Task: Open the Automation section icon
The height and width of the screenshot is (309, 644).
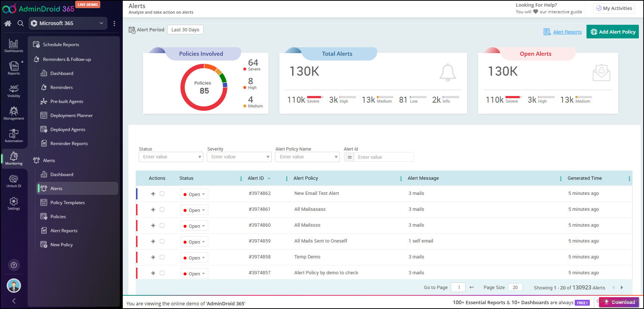Action: 14,136
